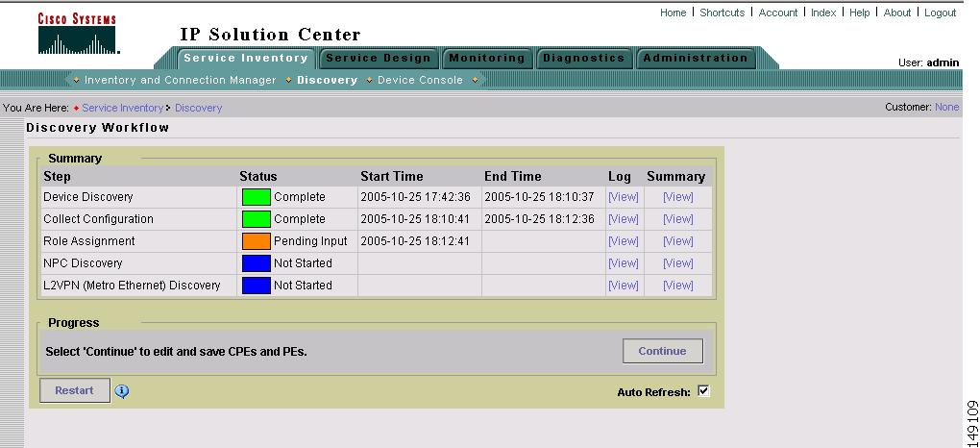
Task: View the summary for Role Assignment
Action: click(x=678, y=241)
